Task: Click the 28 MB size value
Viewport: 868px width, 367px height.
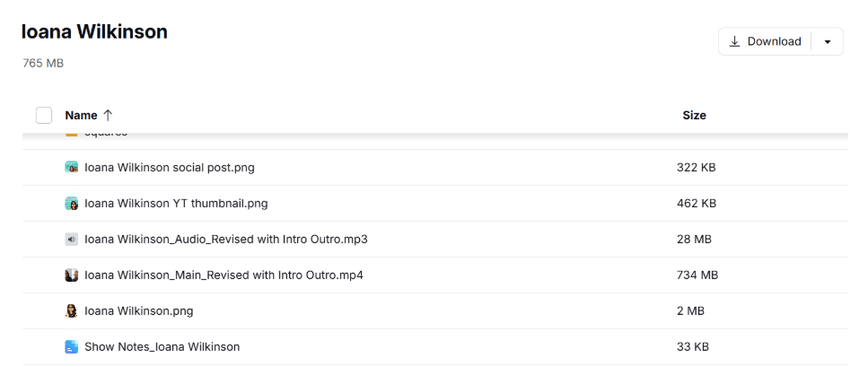Action: tap(694, 239)
